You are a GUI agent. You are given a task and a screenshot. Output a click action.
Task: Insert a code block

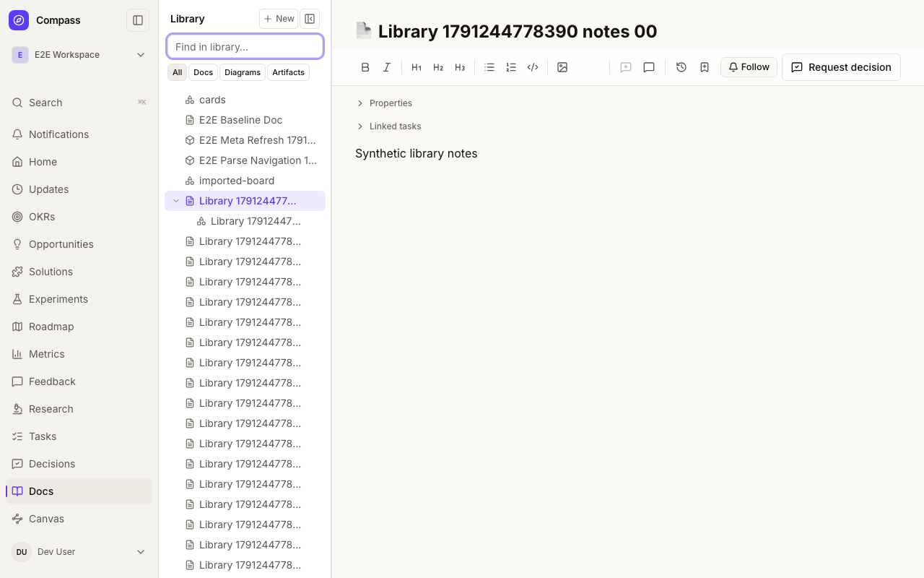point(533,67)
